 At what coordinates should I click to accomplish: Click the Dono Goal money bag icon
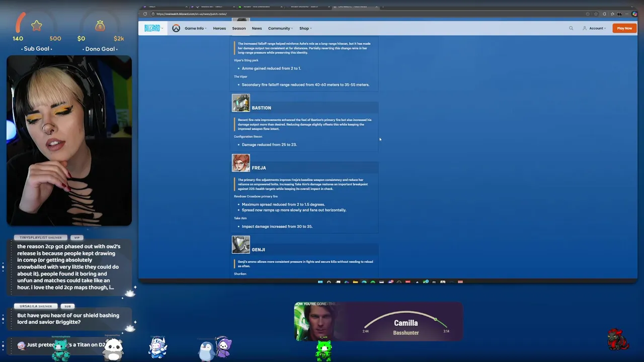pyautogui.click(x=100, y=25)
